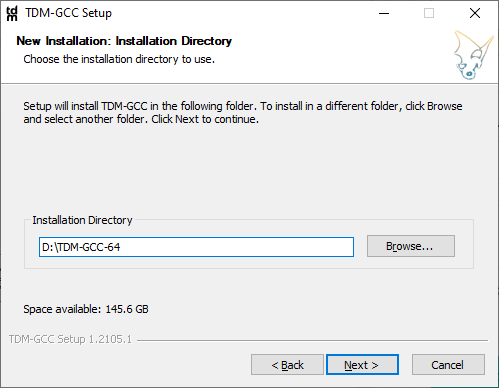Click the separator line beside the version label
The image size is (499, 388).
[312, 340]
